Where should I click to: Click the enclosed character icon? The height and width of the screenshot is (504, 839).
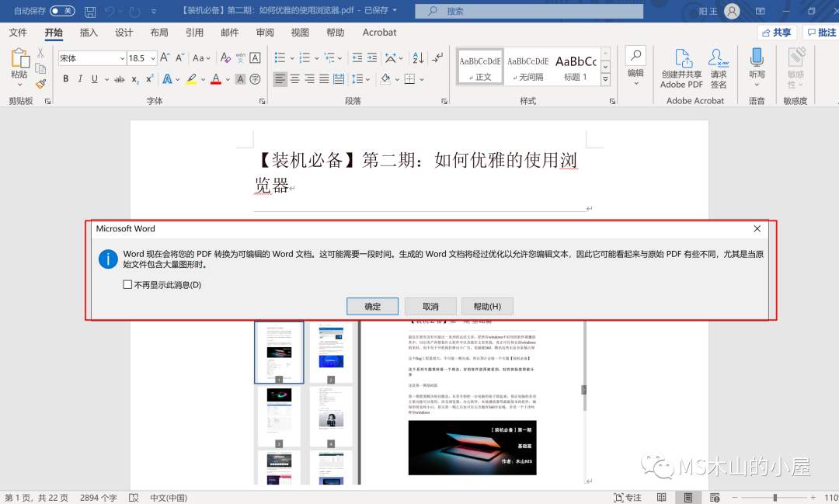(x=256, y=79)
